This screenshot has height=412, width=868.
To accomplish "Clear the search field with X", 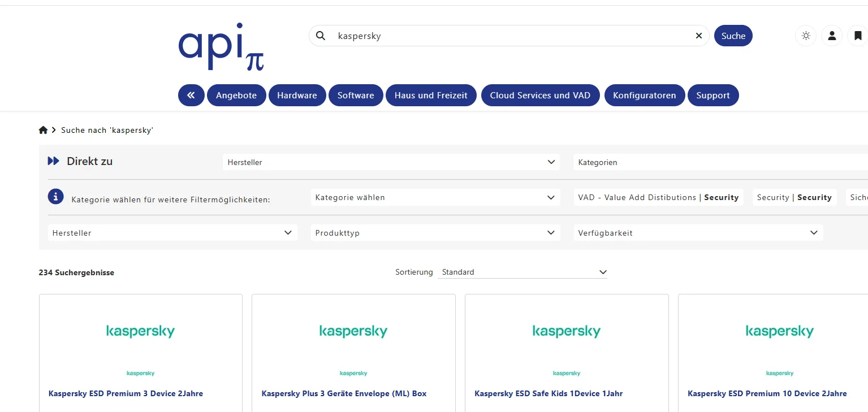I will [x=699, y=36].
